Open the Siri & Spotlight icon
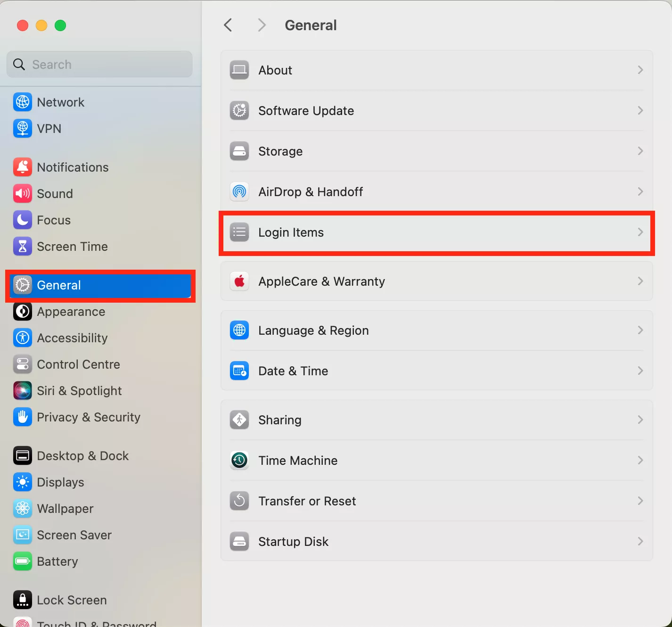 tap(23, 391)
